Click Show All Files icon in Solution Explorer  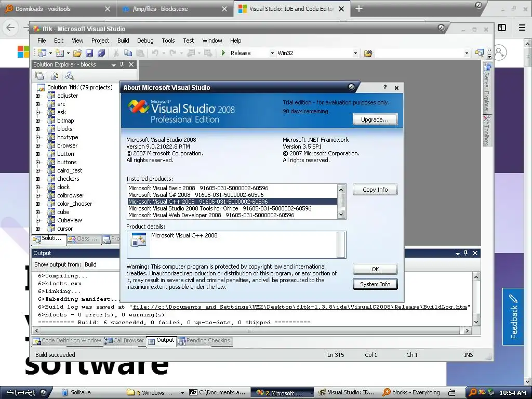point(54,76)
